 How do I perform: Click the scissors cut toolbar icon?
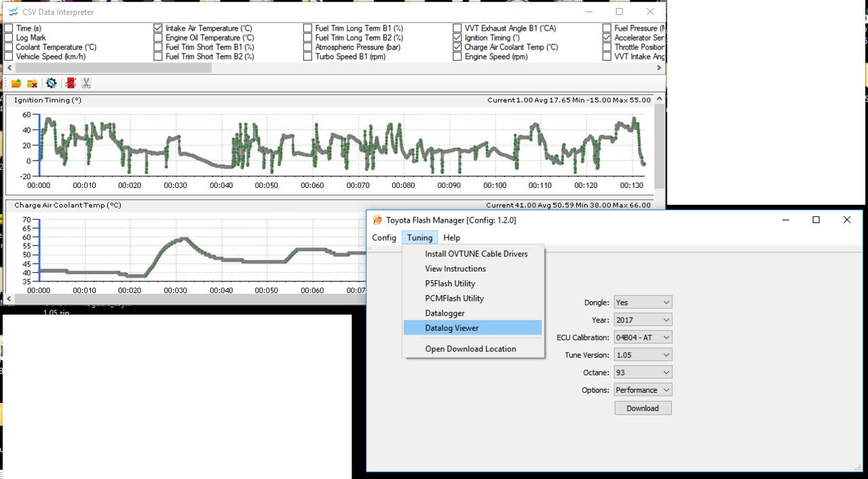tap(86, 83)
